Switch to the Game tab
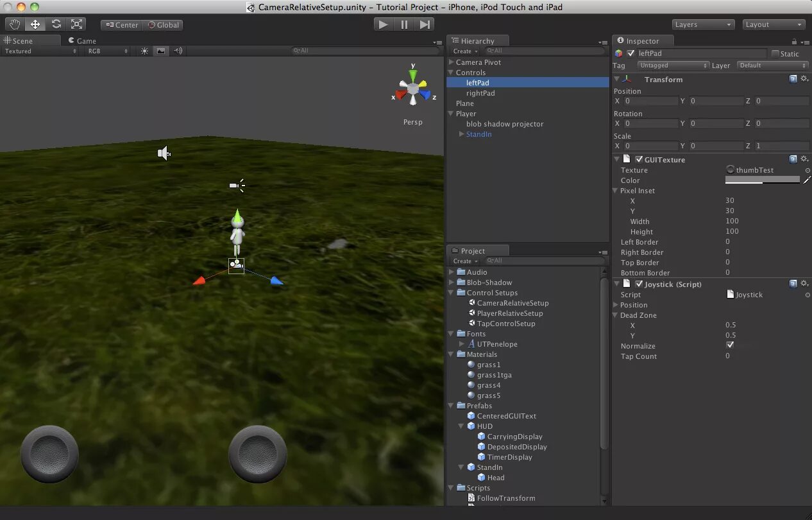 [81, 40]
